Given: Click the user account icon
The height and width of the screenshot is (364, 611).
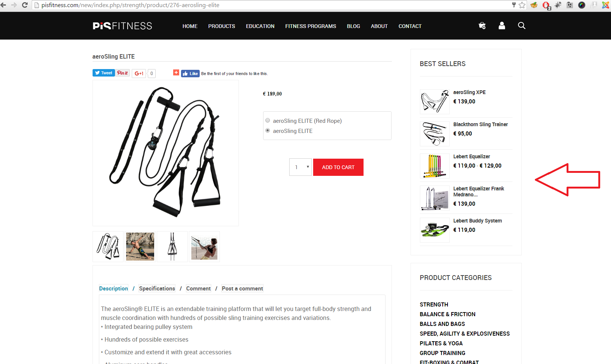Looking at the screenshot, I should pyautogui.click(x=502, y=25).
